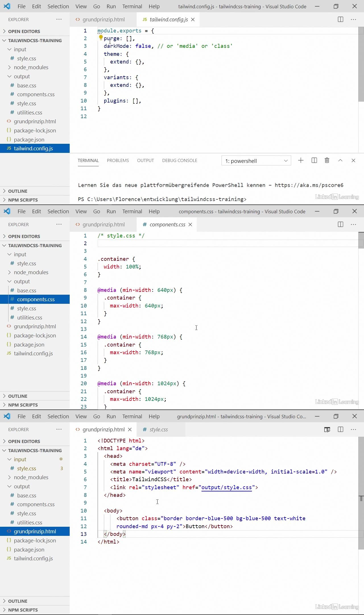Select the highlighted grundprinzip.html file in Explorer
Screen dimensions: 364x615
pos(35,532)
